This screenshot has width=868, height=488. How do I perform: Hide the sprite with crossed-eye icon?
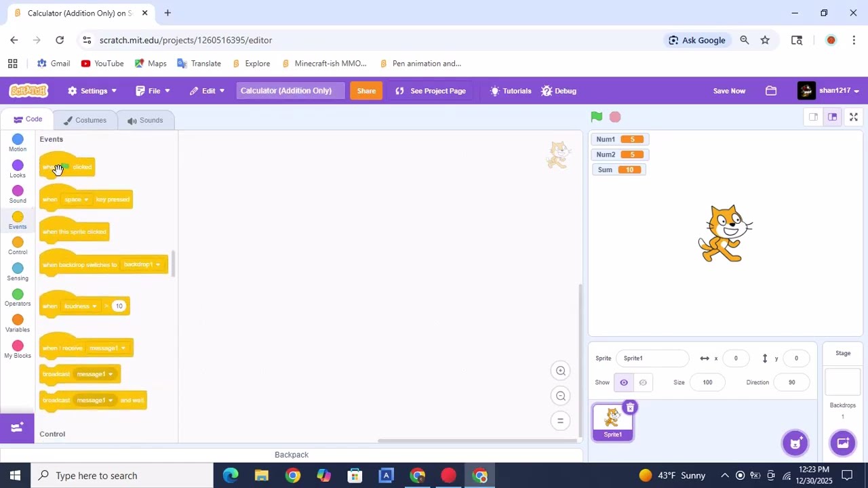click(x=643, y=382)
